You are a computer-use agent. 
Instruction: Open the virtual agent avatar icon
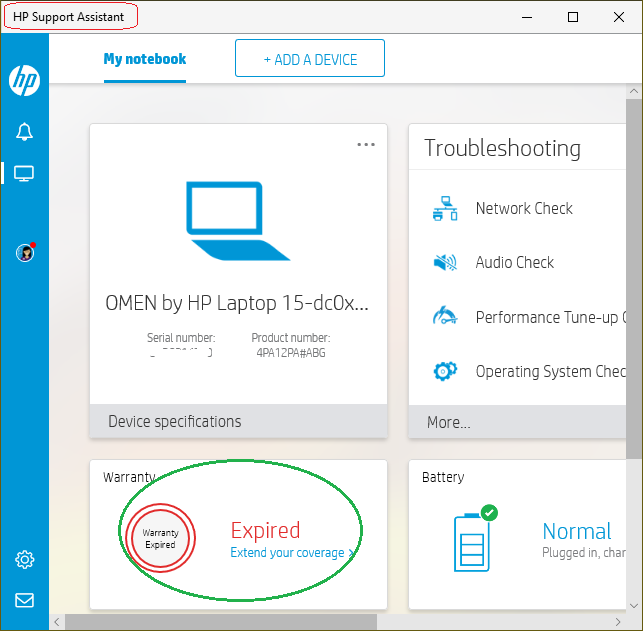pos(25,252)
